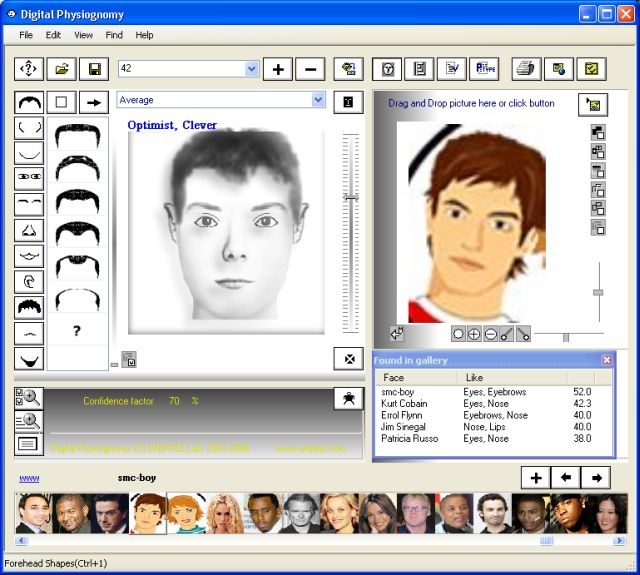Select the nose feature icon
This screenshot has height=575, width=640.
tap(30, 229)
